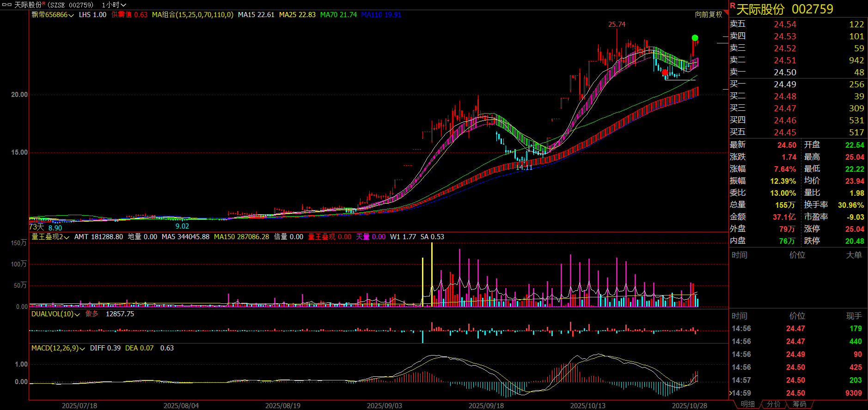
Task: Select the 25.74 peak price marker
Action: [x=617, y=24]
